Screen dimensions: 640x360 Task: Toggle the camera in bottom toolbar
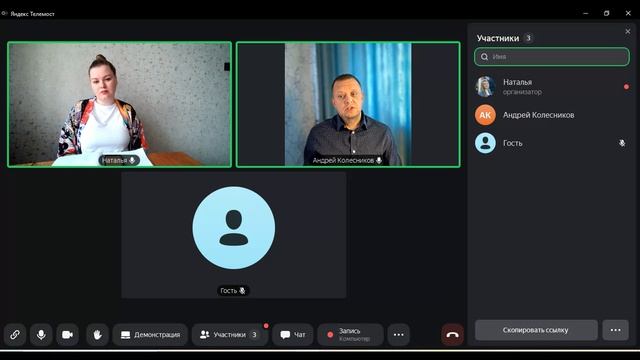(67, 335)
